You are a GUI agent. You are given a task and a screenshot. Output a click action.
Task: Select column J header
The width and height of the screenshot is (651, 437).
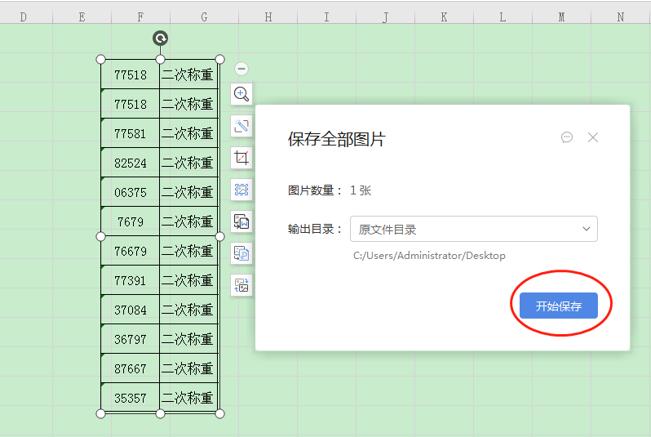(x=385, y=17)
